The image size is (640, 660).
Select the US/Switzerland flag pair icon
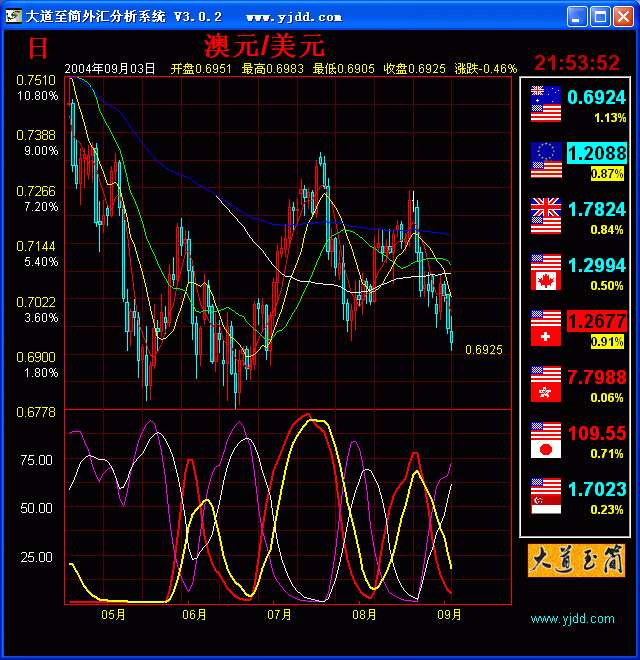[546, 328]
